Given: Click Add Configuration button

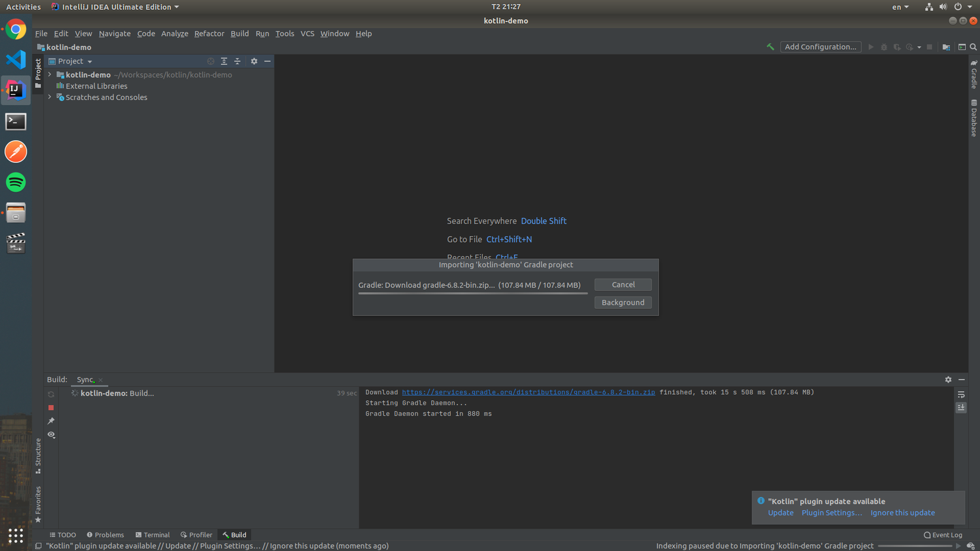Looking at the screenshot, I should click(x=821, y=47).
